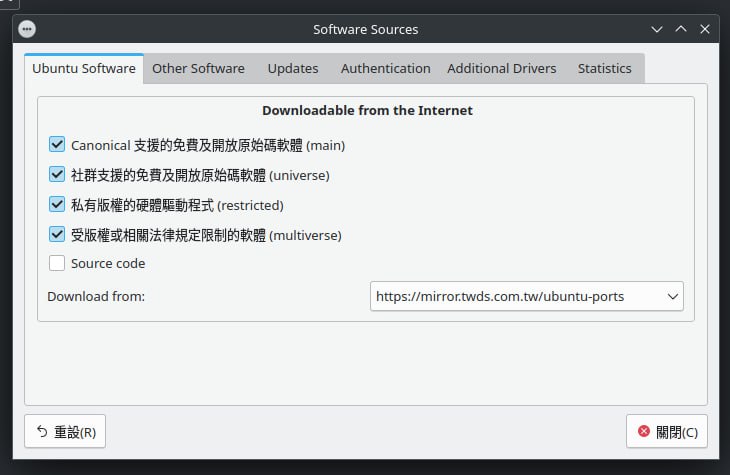The height and width of the screenshot is (475, 730).
Task: Toggle the multiverse software checkbox
Action: click(x=57, y=235)
